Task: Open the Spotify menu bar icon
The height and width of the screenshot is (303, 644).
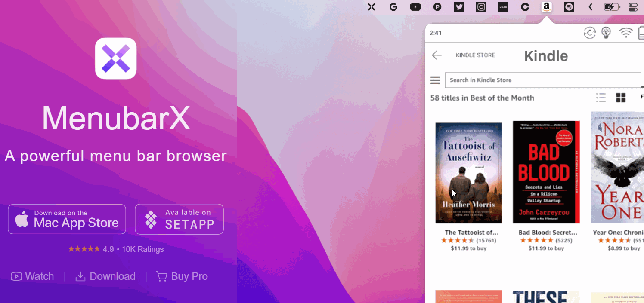Action: point(569,7)
